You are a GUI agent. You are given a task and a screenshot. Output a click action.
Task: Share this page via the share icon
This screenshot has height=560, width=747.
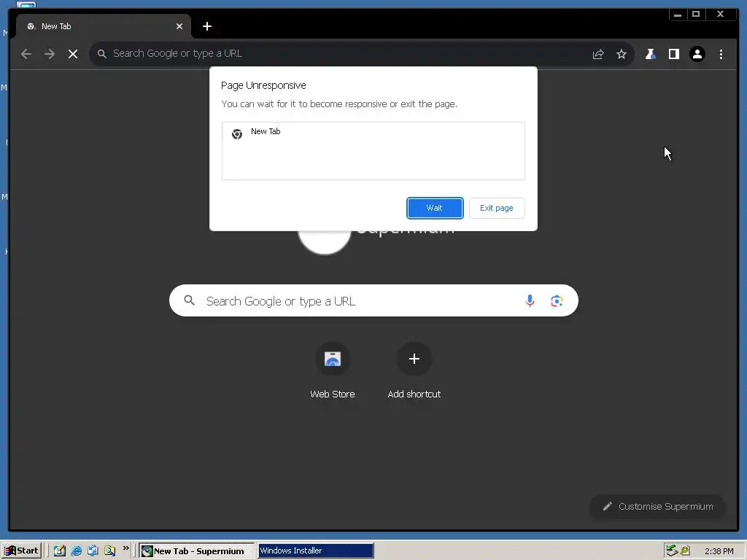click(598, 54)
